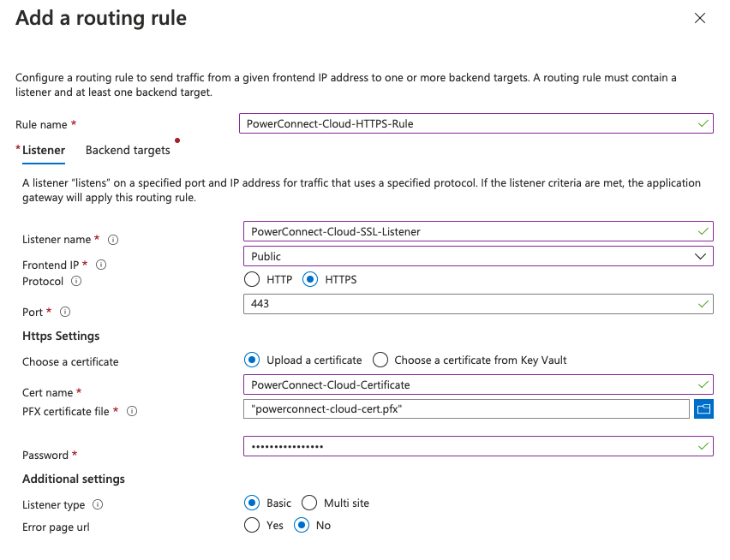
Task: Select the HTTPS protocol radio button
Action: click(310, 279)
